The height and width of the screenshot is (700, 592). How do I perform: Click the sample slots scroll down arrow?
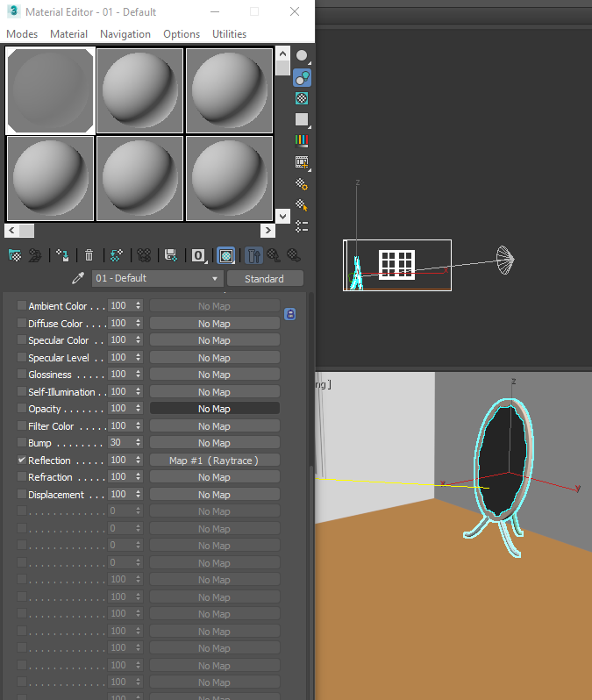pyautogui.click(x=282, y=217)
